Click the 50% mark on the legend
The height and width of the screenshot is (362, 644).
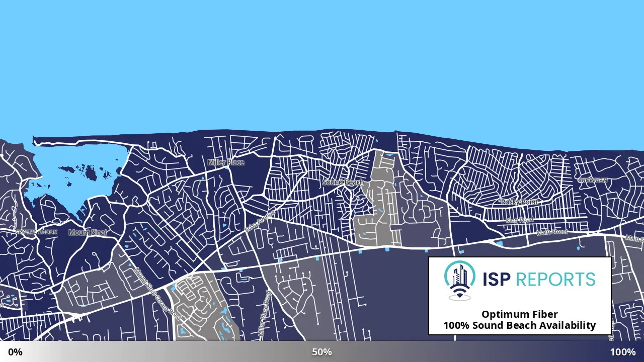(x=322, y=352)
